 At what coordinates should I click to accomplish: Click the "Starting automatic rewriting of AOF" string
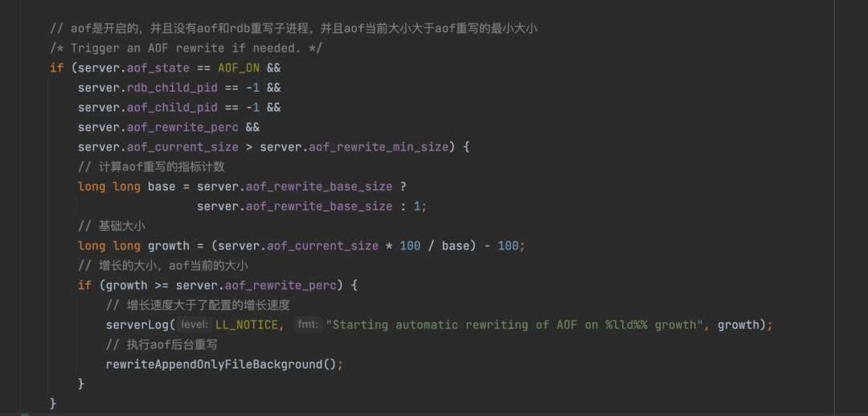pyautogui.click(x=514, y=325)
